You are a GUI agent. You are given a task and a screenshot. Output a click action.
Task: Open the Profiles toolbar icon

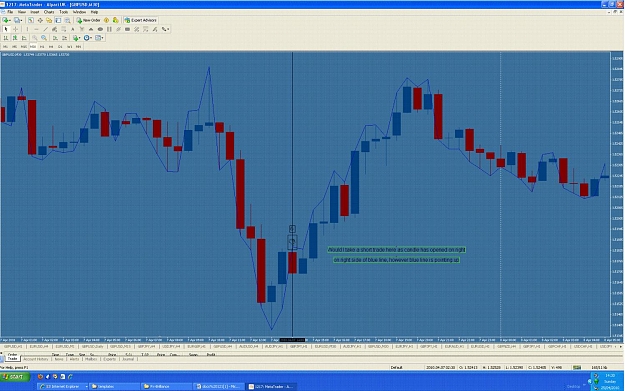[17, 20]
